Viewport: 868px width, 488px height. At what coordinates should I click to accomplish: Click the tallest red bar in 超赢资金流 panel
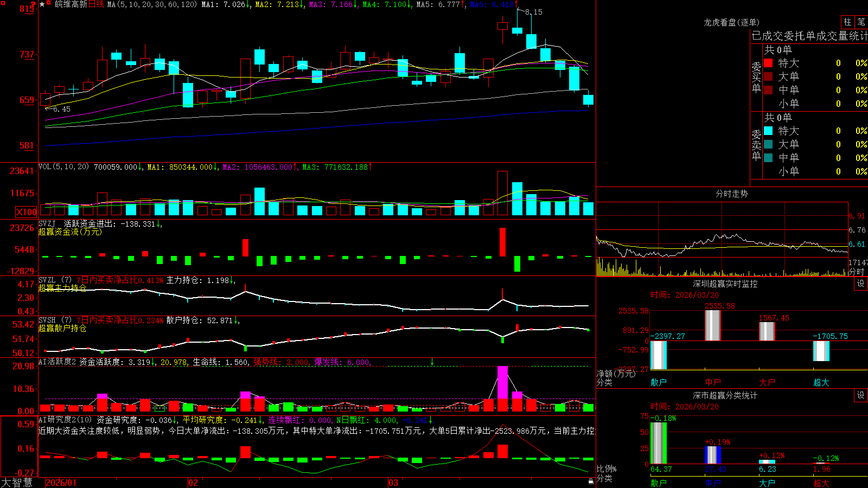[503, 242]
